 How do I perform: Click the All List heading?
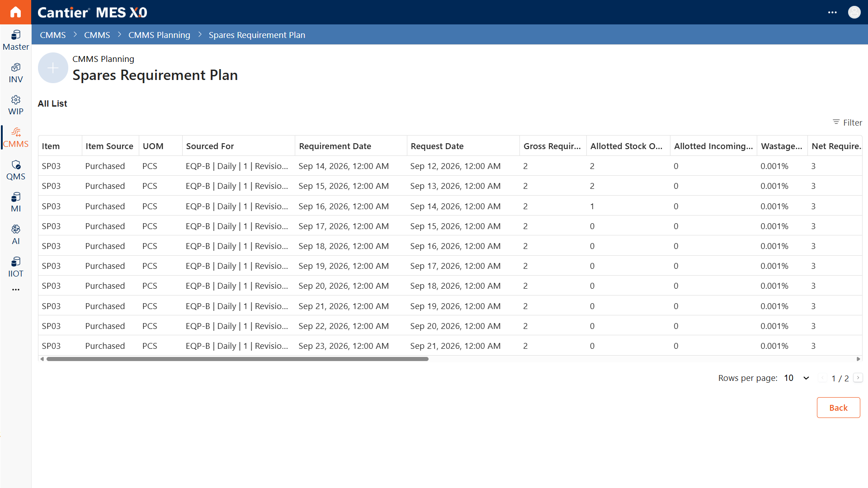pos(52,103)
